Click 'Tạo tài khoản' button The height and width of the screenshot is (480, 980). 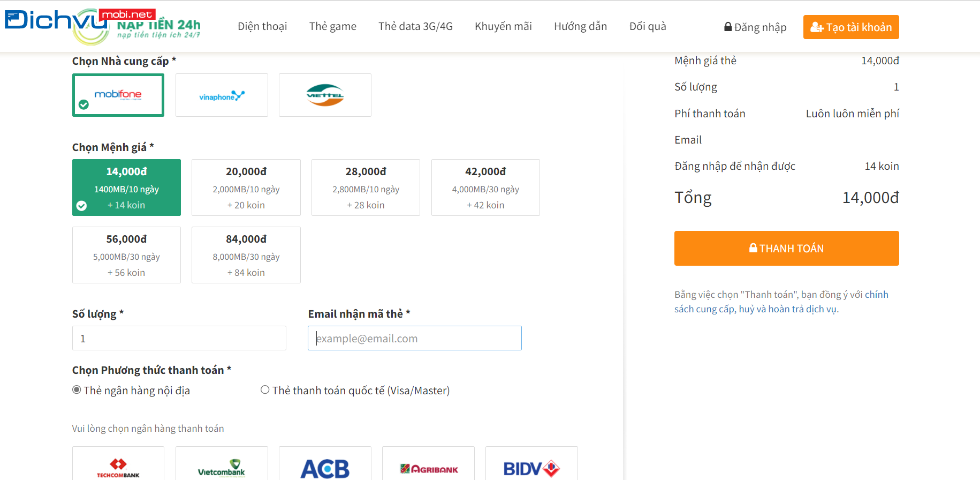(x=851, y=27)
